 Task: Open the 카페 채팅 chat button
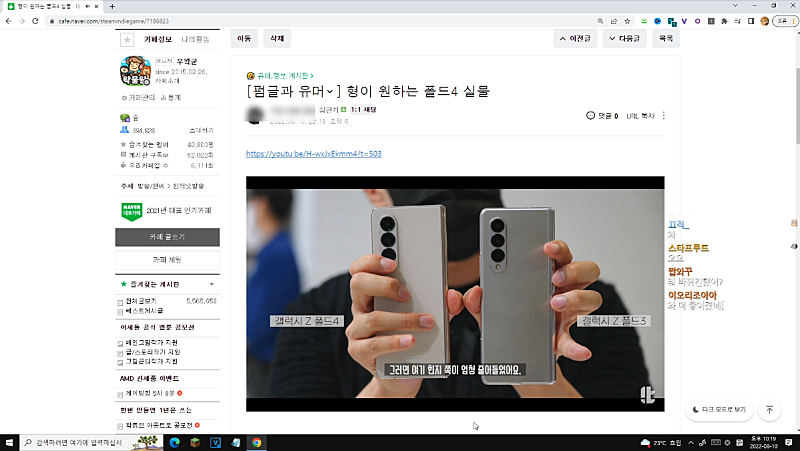pyautogui.click(x=167, y=260)
